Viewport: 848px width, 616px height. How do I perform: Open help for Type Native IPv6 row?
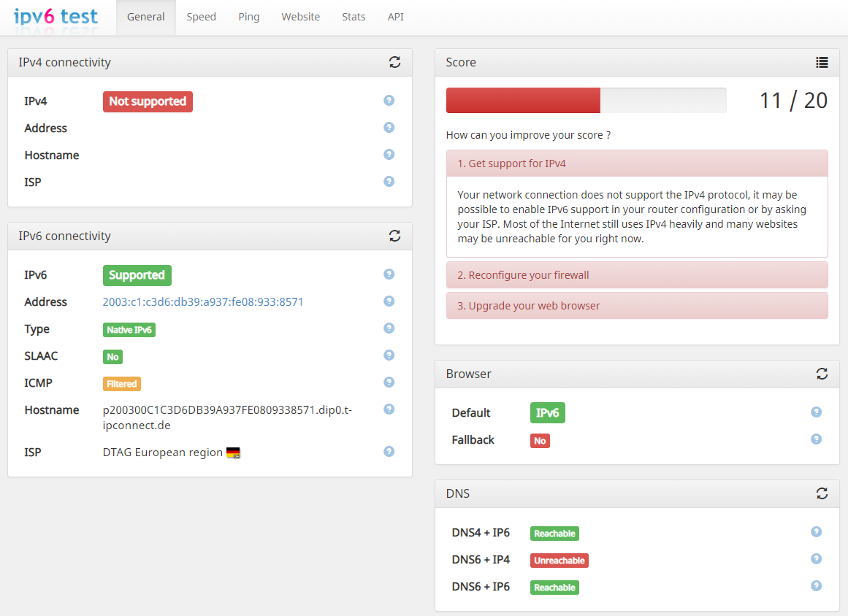tap(389, 328)
